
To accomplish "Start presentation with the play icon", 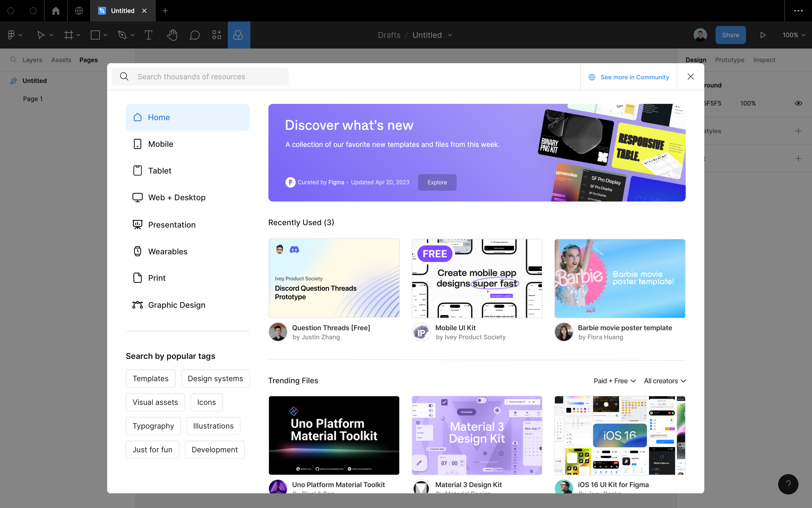I will tap(763, 35).
